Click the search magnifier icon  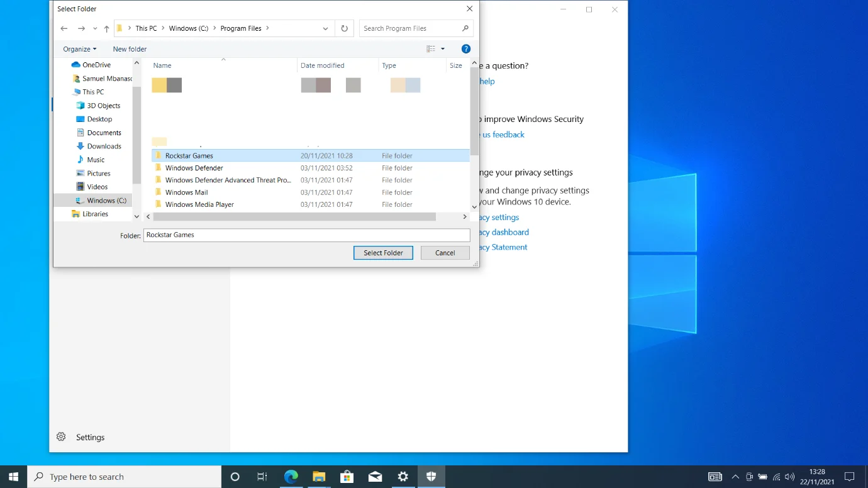point(465,28)
